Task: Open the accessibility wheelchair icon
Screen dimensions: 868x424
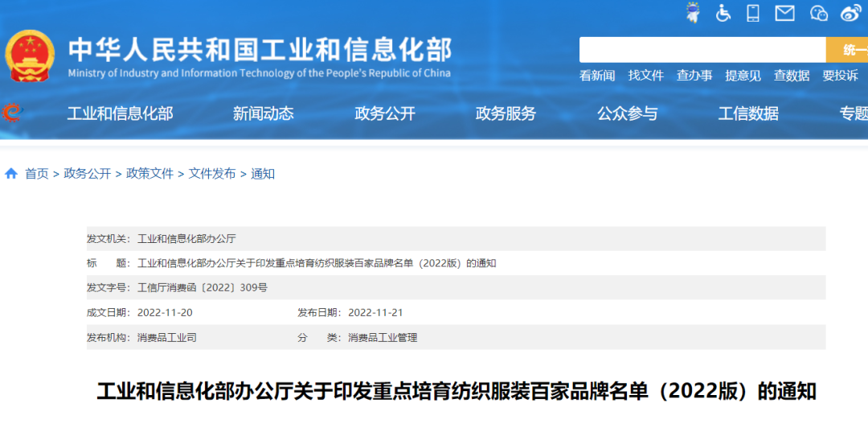Action: [x=723, y=13]
